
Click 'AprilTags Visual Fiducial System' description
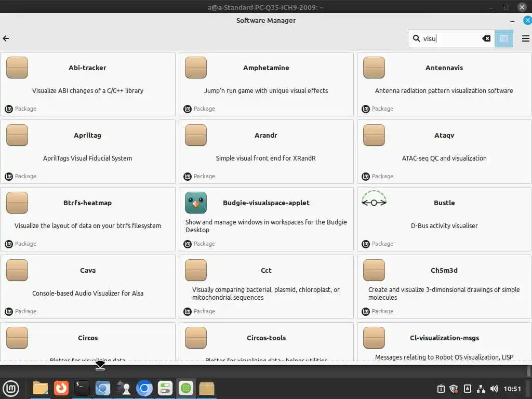87,158
